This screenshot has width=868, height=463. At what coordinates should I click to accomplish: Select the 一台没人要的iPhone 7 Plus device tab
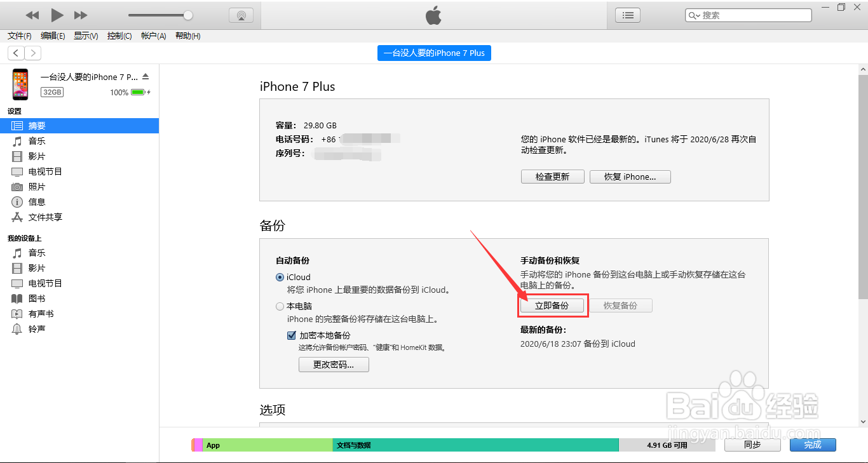pyautogui.click(x=434, y=53)
